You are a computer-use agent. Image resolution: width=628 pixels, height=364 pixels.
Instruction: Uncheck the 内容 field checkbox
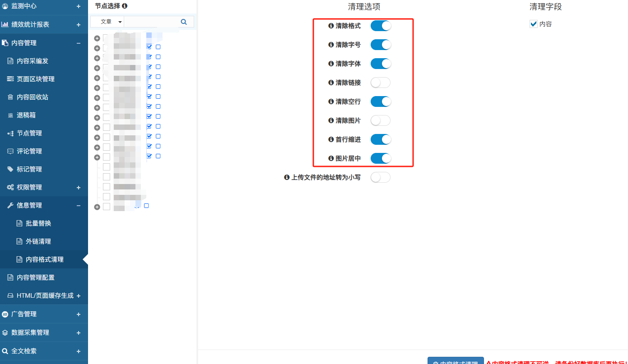coord(534,24)
